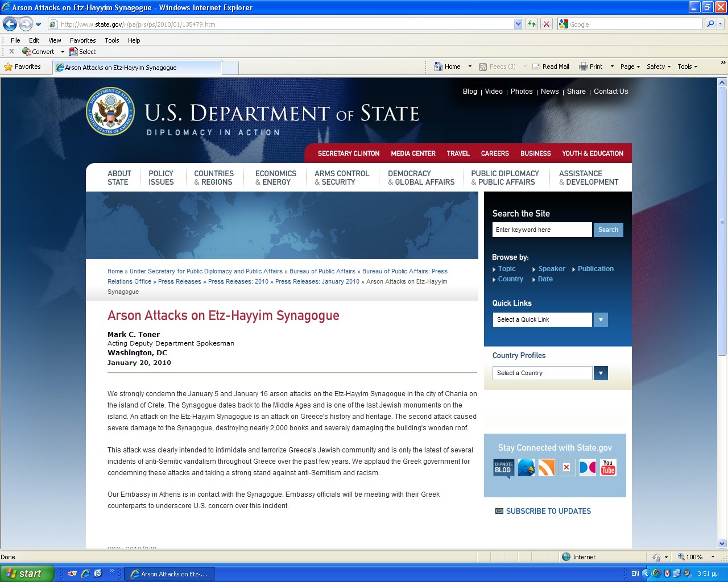Image resolution: width=728 pixels, height=582 pixels.
Task: Click the Select toolbar icon
Action: click(73, 51)
